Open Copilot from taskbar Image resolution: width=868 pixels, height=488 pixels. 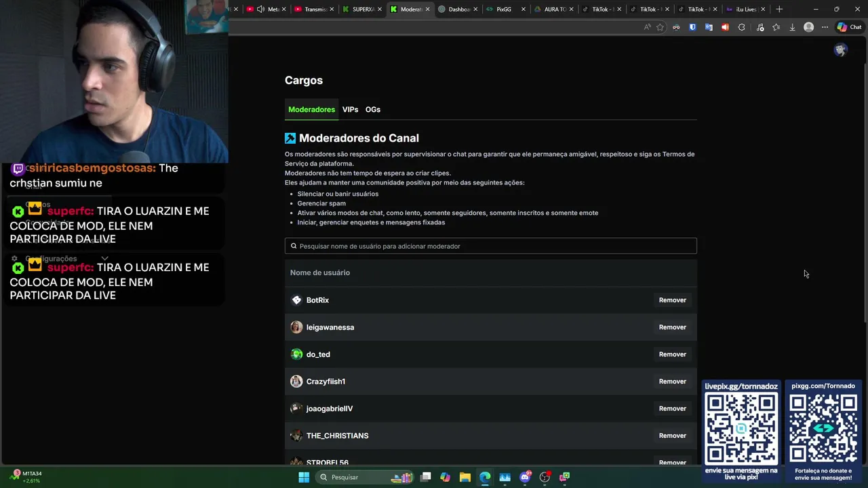445,477
